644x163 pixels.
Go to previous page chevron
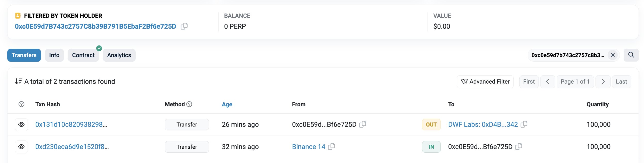click(x=548, y=82)
